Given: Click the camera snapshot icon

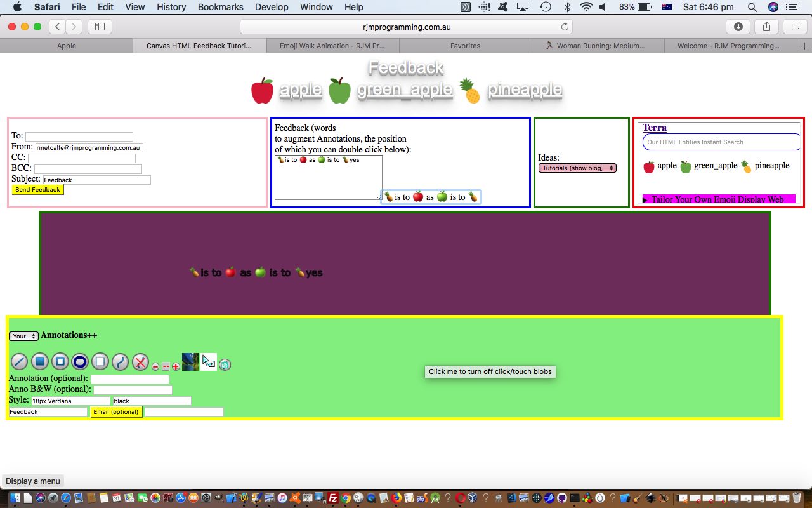Looking at the screenshot, I should tap(225, 364).
